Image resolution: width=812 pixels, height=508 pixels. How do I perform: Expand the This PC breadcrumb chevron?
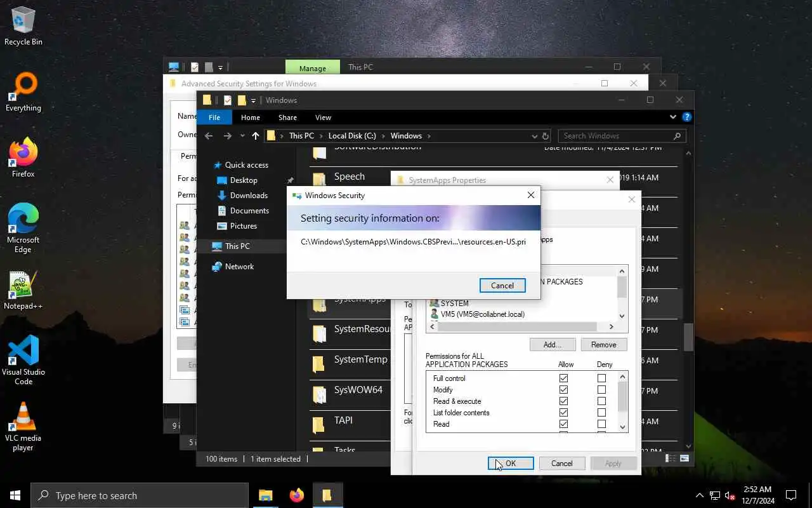321,136
